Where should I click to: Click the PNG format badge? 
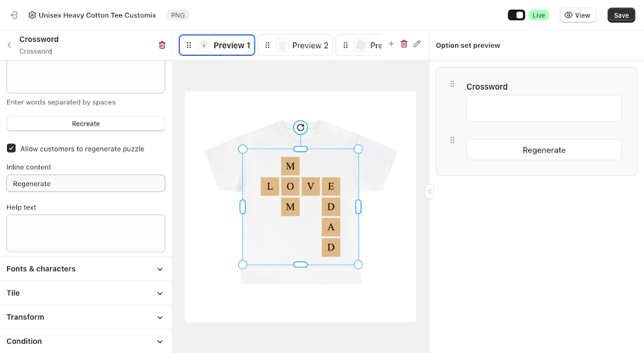178,15
